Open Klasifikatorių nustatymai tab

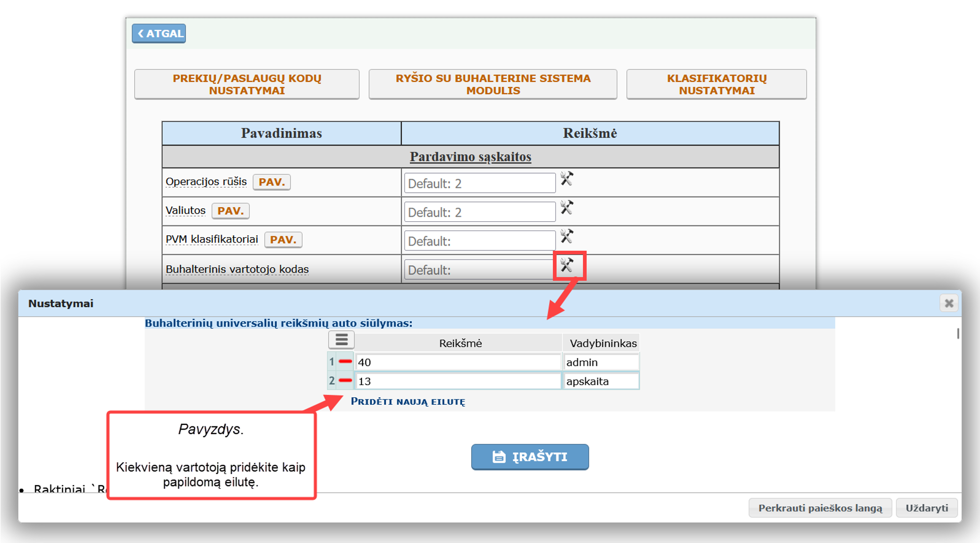[717, 84]
